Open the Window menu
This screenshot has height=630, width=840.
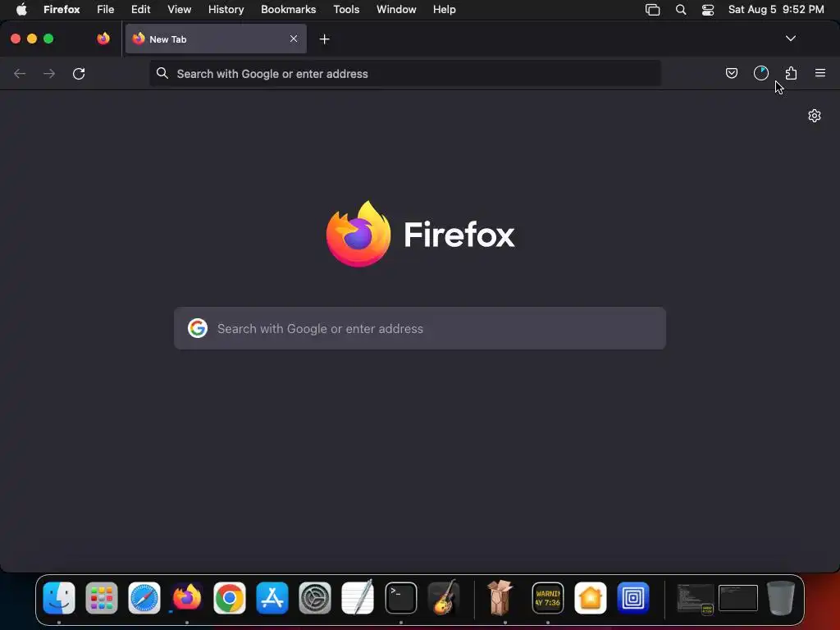pyautogui.click(x=396, y=9)
